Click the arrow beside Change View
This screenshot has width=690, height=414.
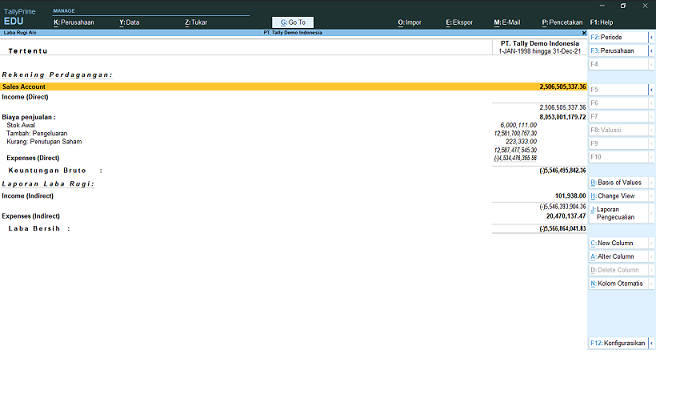pyautogui.click(x=652, y=196)
